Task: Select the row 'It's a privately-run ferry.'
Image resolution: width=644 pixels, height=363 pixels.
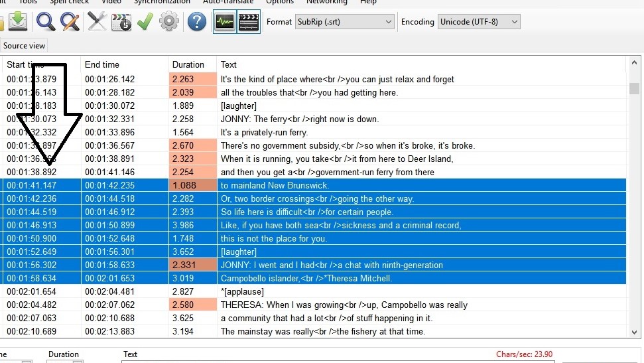Action: (314, 132)
